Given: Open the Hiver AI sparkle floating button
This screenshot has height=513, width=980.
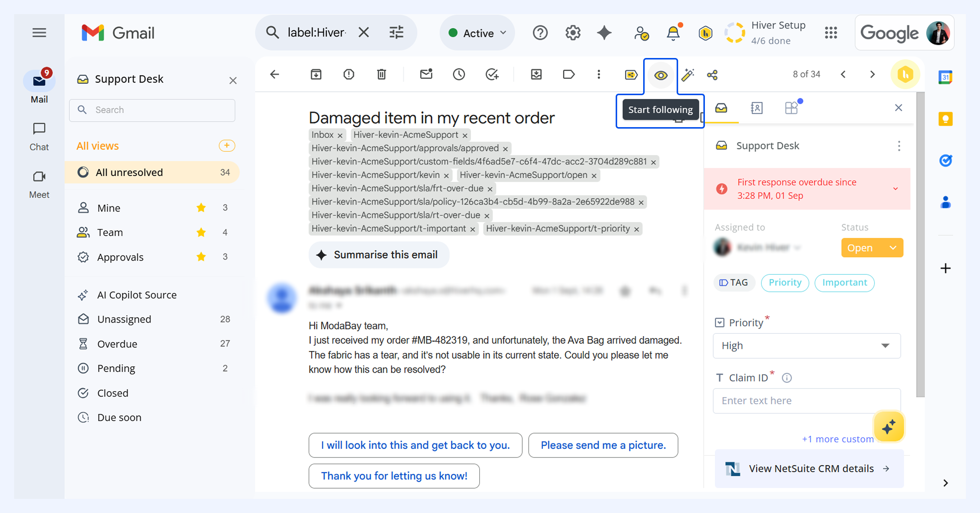Looking at the screenshot, I should pos(889,427).
